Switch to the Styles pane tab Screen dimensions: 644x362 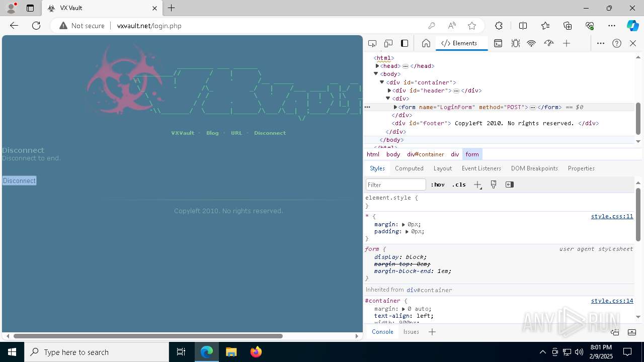(x=377, y=168)
